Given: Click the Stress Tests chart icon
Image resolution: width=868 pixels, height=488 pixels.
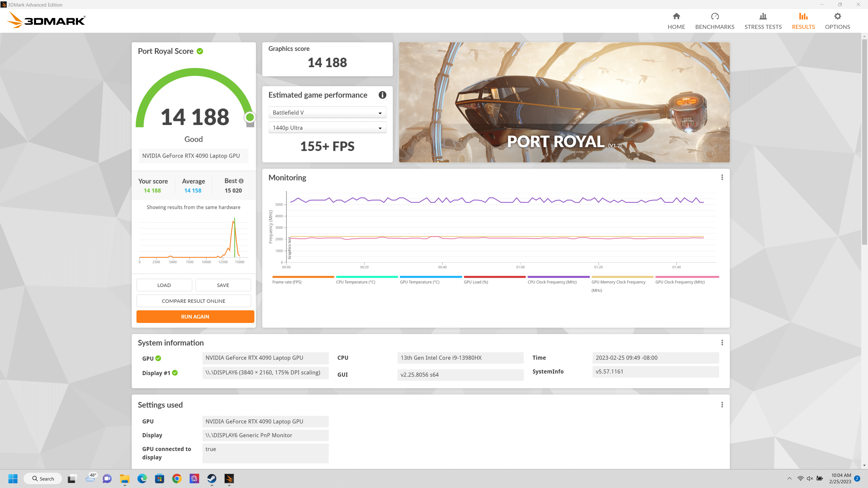Looking at the screenshot, I should pos(763,16).
